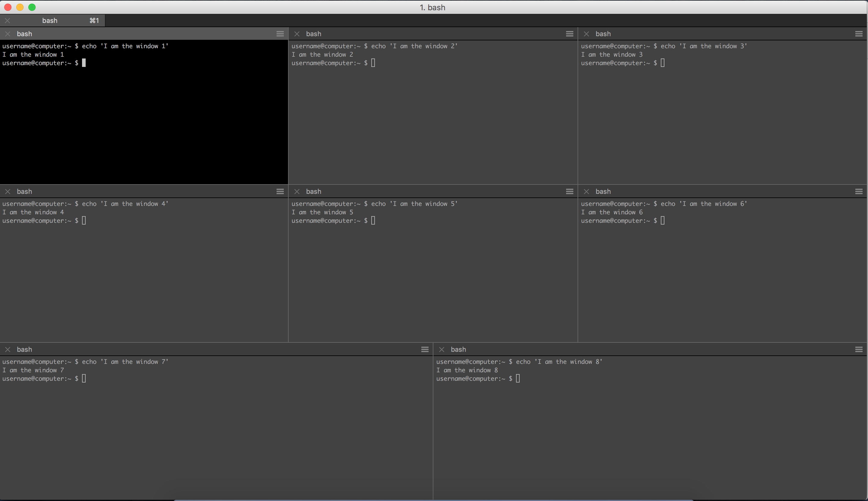Click the green fullscreen window button
Image resolution: width=868 pixels, height=501 pixels.
click(32, 7)
